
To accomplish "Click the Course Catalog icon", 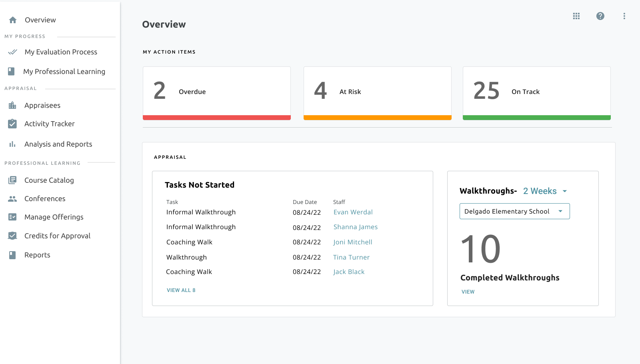I will tap(12, 180).
